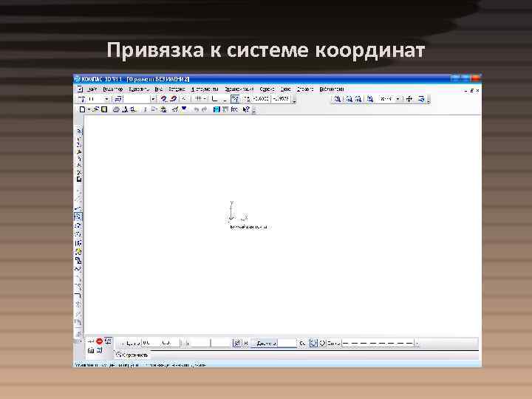This screenshot has height=399, width=532.
Task: Open the Файл menu
Action: [91, 89]
